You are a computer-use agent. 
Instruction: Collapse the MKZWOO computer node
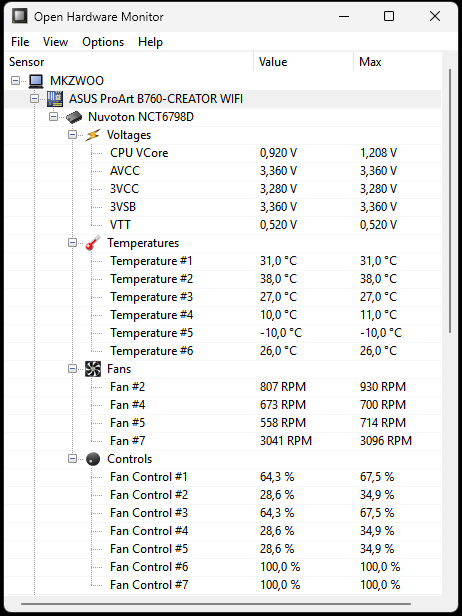point(15,81)
